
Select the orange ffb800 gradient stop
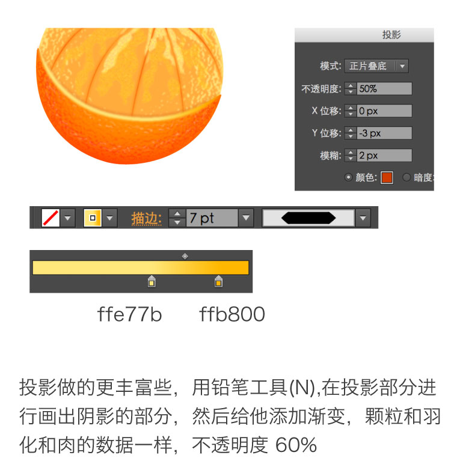(x=218, y=281)
